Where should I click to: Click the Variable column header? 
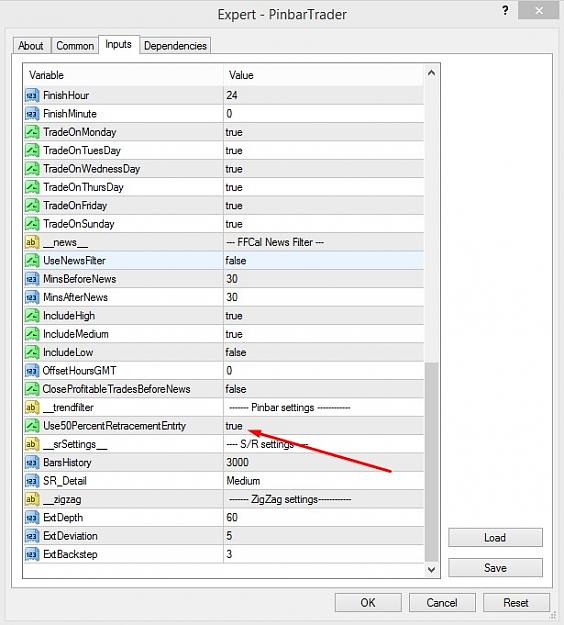point(123,75)
